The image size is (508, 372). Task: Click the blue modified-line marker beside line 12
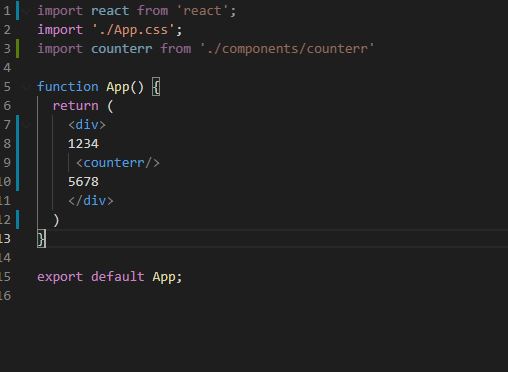tap(18, 219)
